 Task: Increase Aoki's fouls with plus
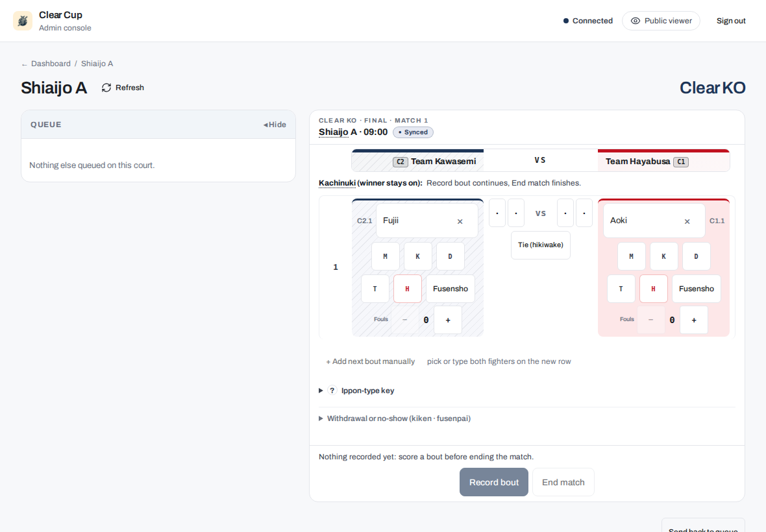[x=694, y=320]
